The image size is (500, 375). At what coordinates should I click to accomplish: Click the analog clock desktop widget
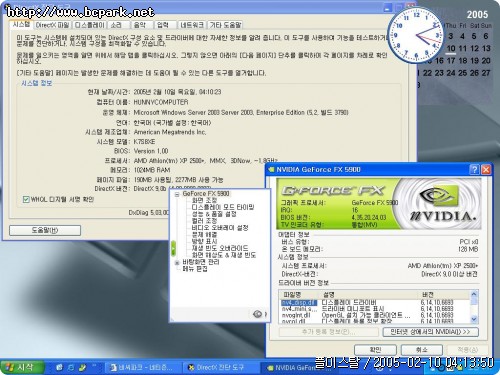coord(416,35)
